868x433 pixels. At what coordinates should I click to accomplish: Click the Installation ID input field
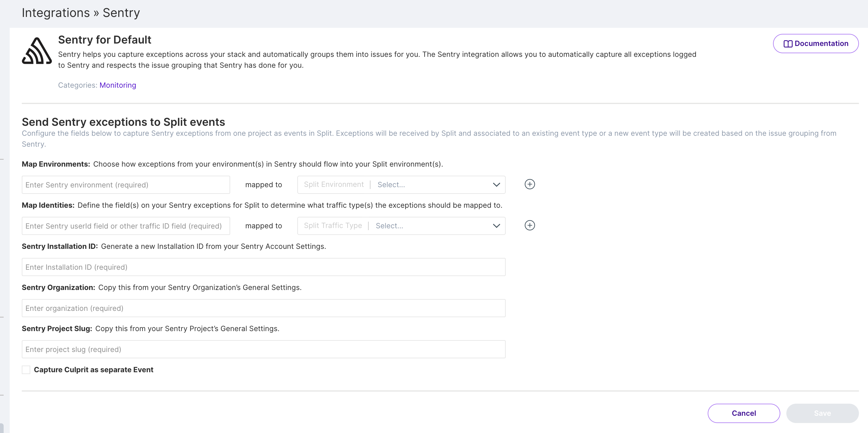point(263,267)
